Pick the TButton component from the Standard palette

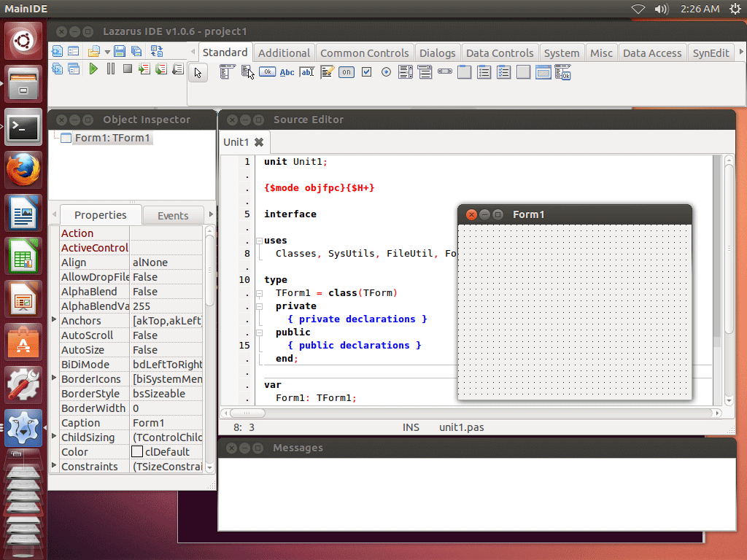pyautogui.click(x=267, y=71)
